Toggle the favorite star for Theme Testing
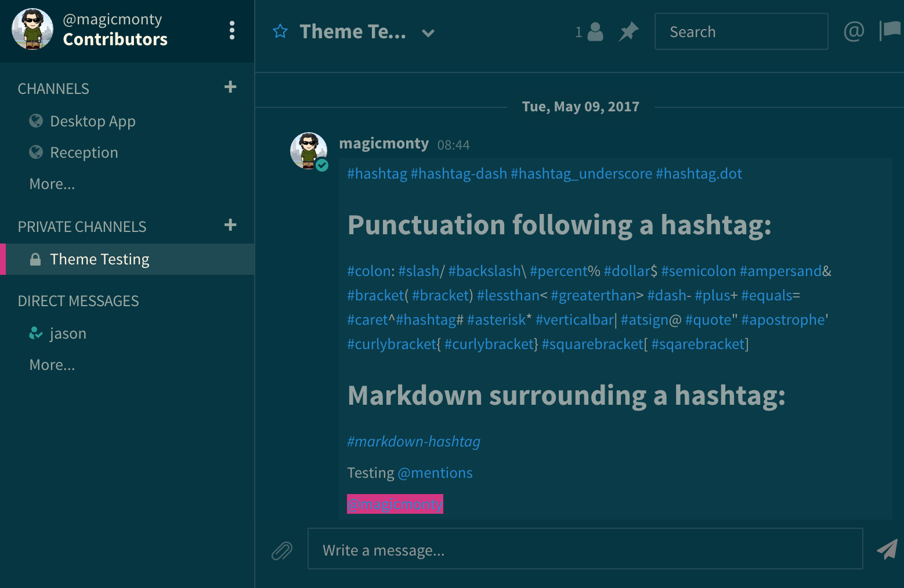Viewport: 904px width, 588px height. [280, 32]
